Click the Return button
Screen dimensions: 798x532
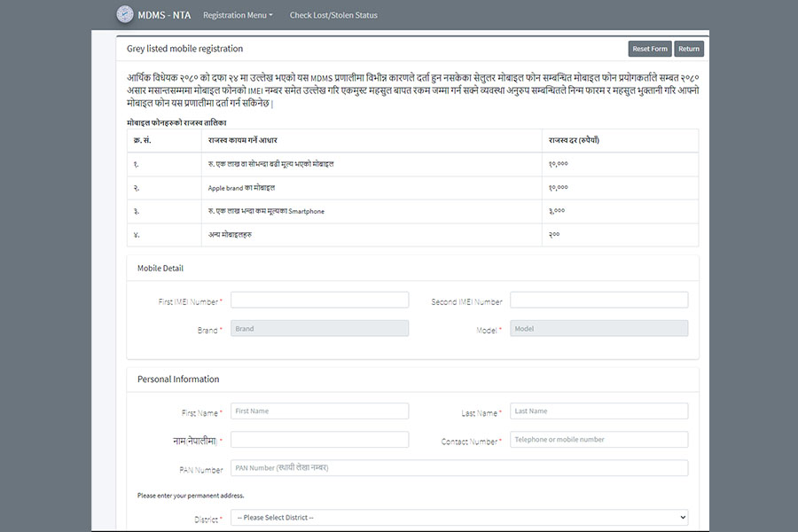[689, 49]
